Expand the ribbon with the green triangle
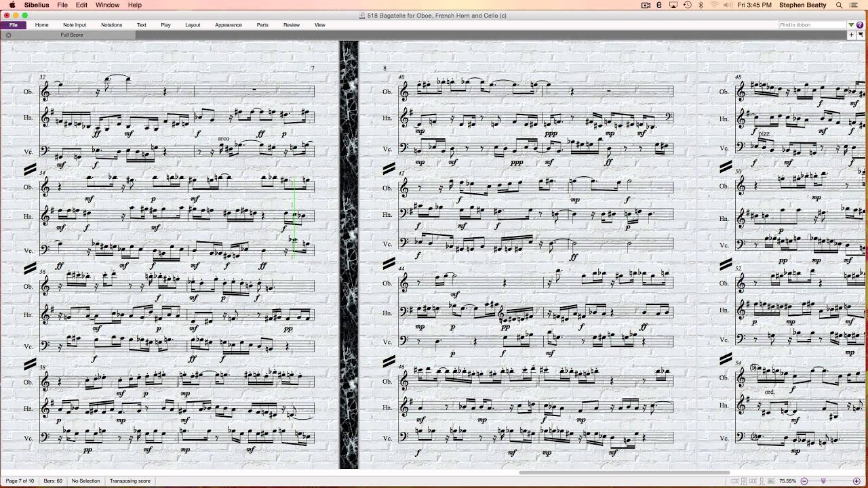The image size is (868, 488). [x=852, y=25]
